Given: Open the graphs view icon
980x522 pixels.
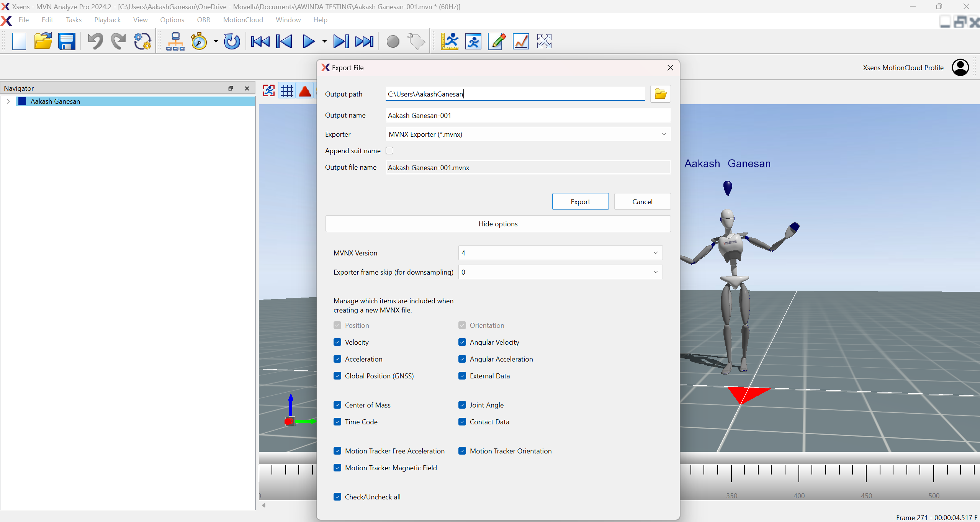Looking at the screenshot, I should (x=520, y=41).
